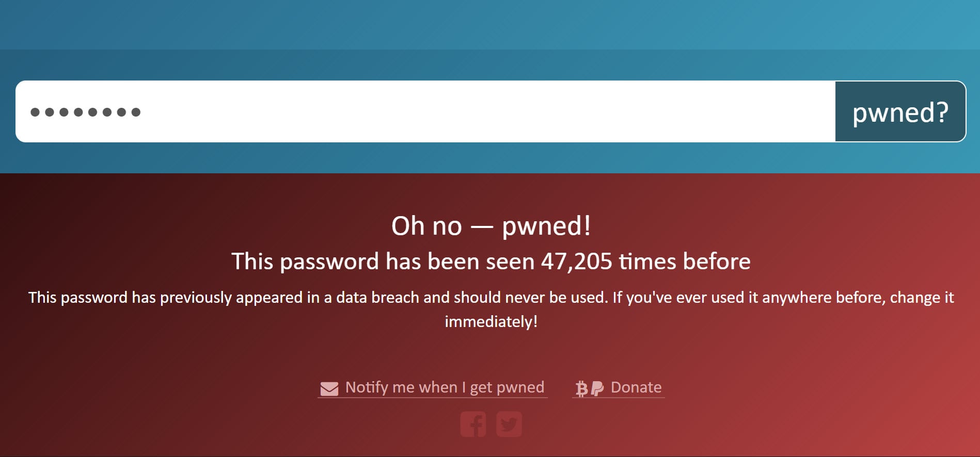Open the Twitter share icon

pos(509,424)
